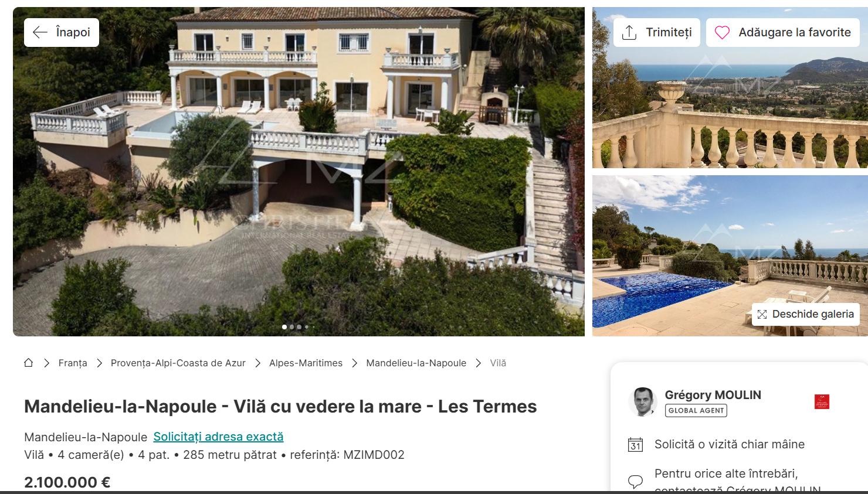
Task: Click the back arrow icon on Înapoi
Action: pos(40,32)
